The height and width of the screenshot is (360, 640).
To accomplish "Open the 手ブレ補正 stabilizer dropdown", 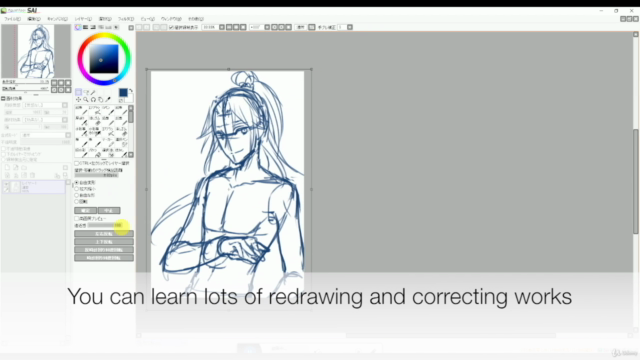I will click(x=350, y=27).
